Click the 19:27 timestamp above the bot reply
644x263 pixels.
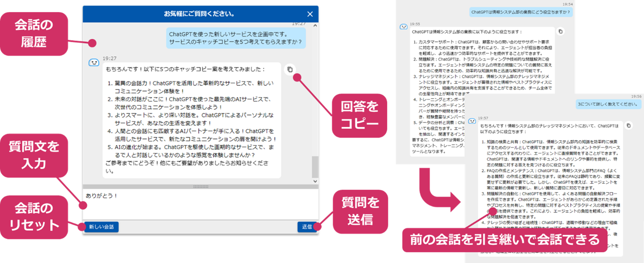pos(109,58)
